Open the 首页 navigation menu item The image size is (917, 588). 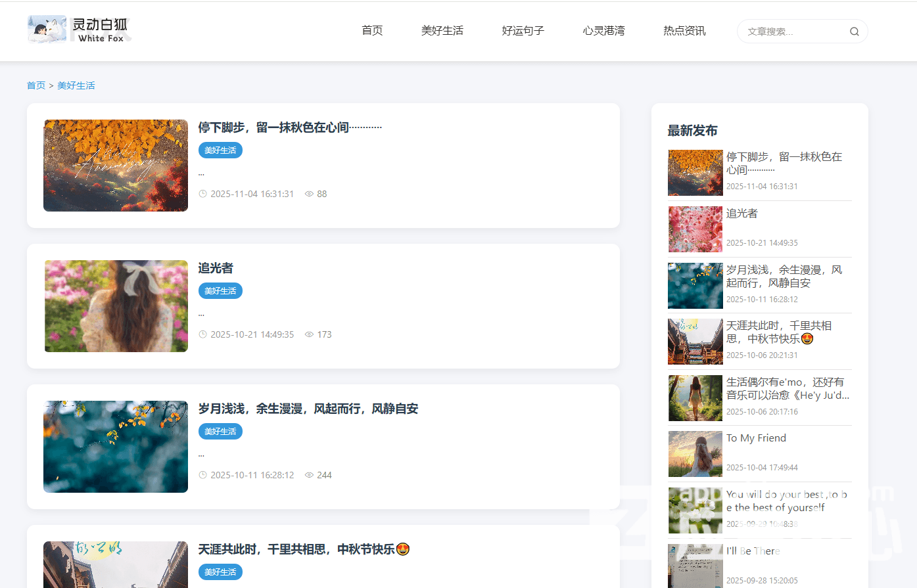[372, 30]
